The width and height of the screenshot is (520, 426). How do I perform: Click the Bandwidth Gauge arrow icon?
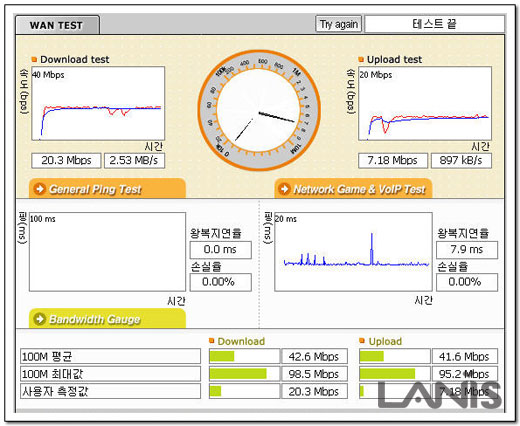(40, 319)
